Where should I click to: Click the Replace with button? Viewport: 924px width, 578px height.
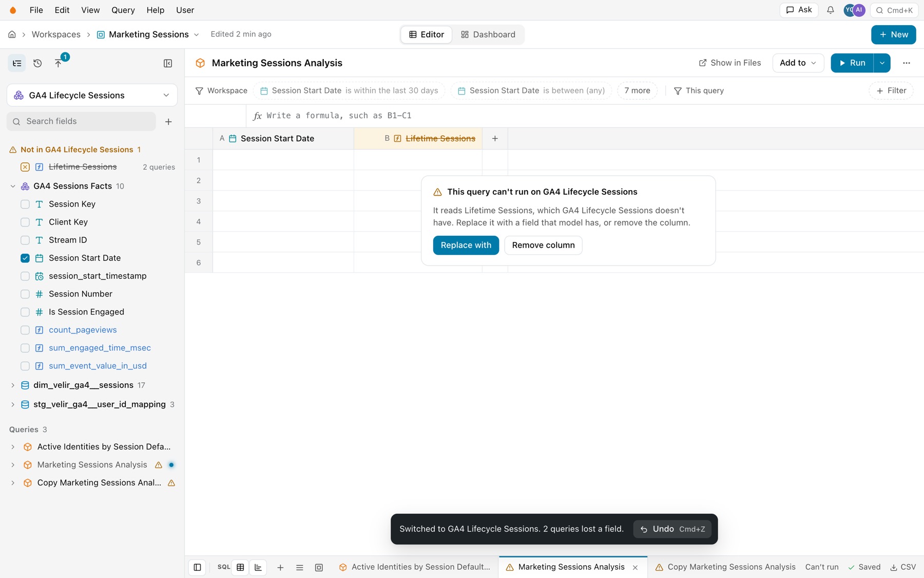point(466,245)
